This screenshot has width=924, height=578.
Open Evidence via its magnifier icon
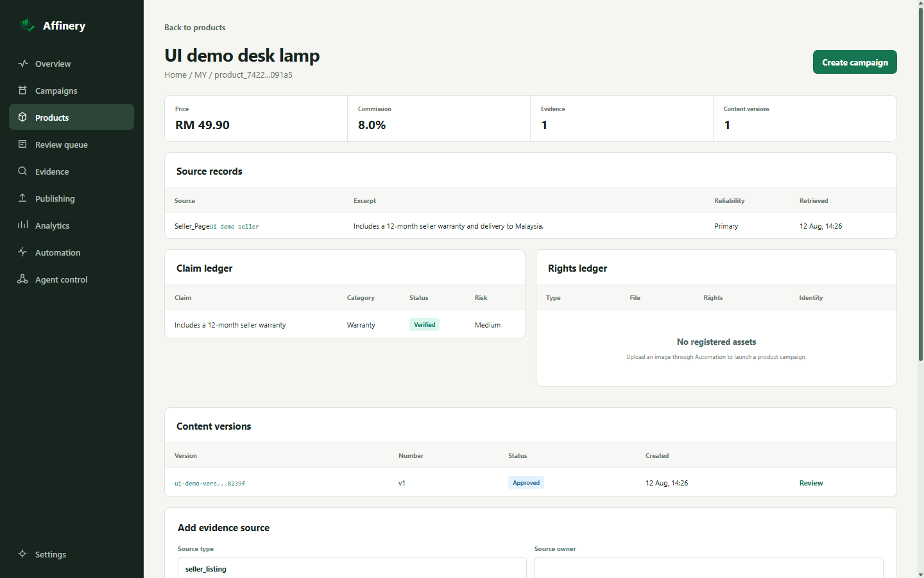22,171
